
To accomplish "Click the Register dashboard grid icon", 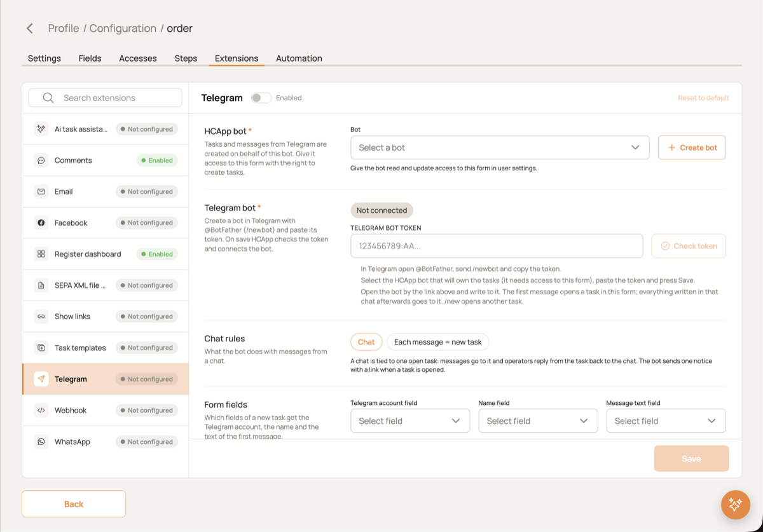I will (41, 254).
